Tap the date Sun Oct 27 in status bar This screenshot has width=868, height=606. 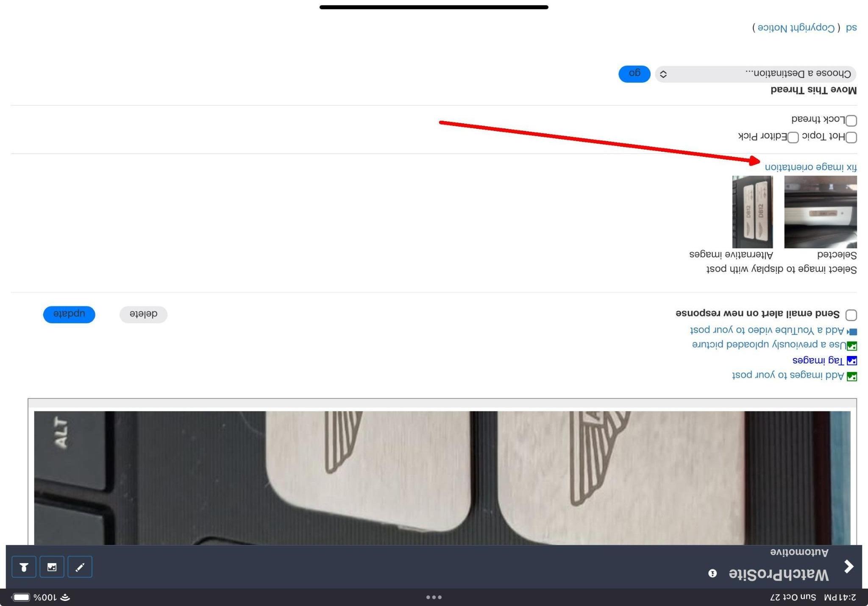[793, 597]
